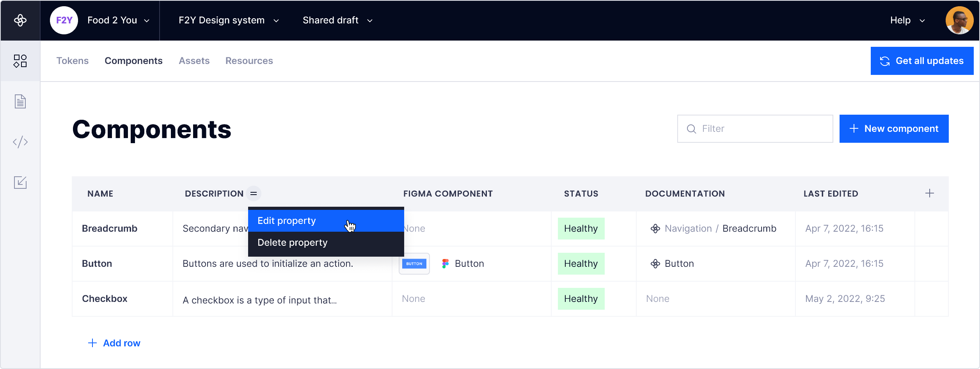Switch to the Assets tab
Screen dimensions: 980x369
pyautogui.click(x=194, y=61)
